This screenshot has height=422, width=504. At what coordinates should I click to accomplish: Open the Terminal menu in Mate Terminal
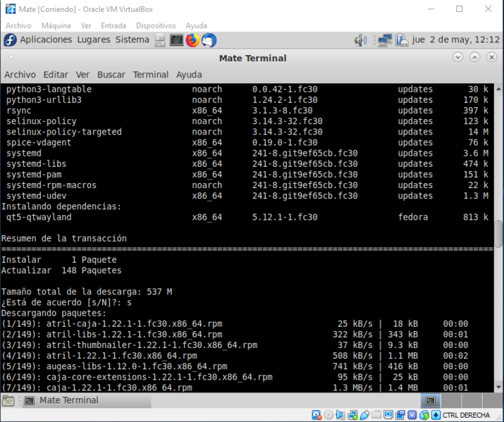[x=151, y=75]
